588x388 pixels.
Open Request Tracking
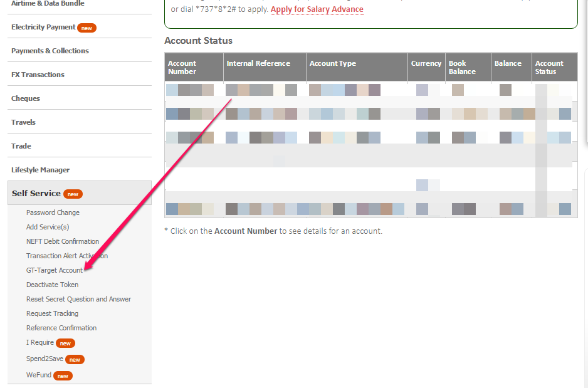(52, 313)
